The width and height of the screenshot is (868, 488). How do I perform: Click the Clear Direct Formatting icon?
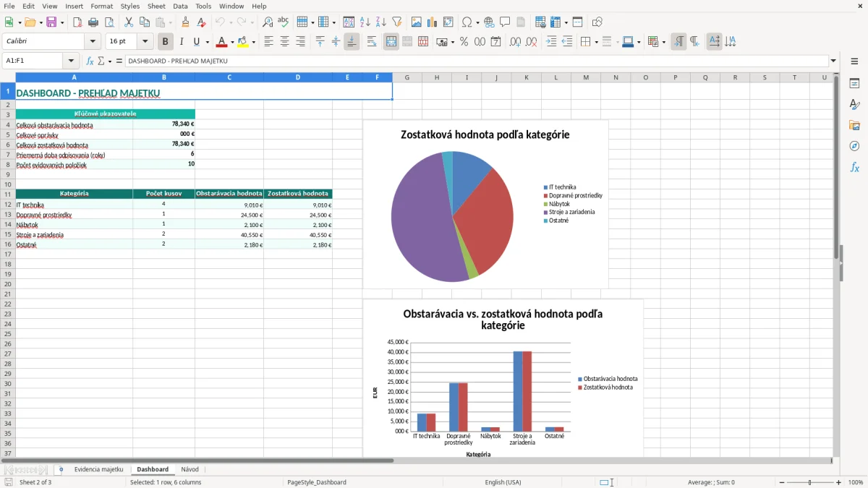point(201,22)
